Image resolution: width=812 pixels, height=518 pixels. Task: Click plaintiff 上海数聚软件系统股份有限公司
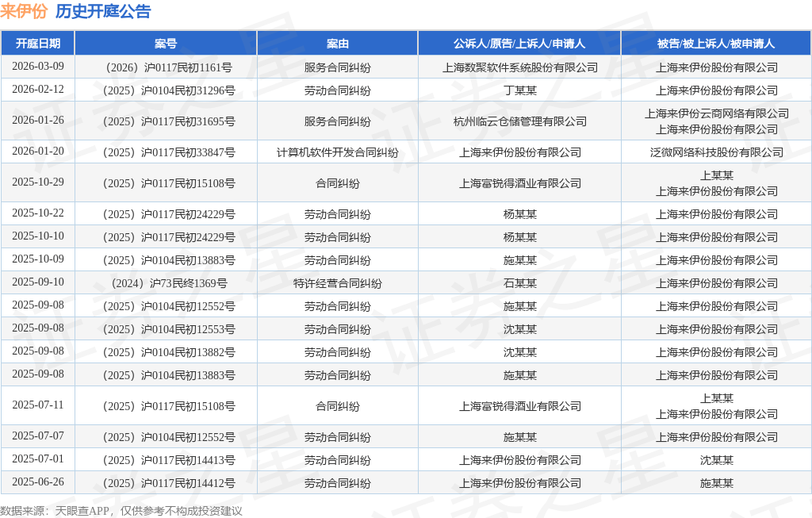(520, 67)
